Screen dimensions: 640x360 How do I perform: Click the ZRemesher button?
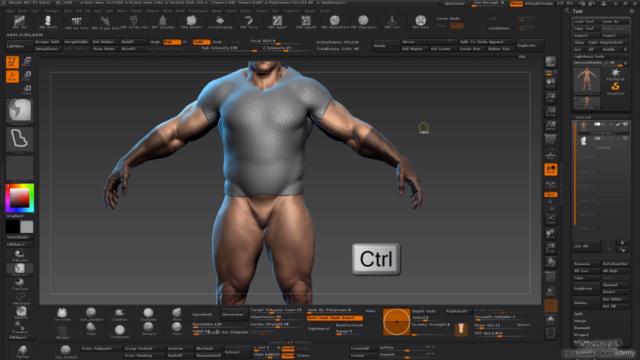tap(234, 314)
